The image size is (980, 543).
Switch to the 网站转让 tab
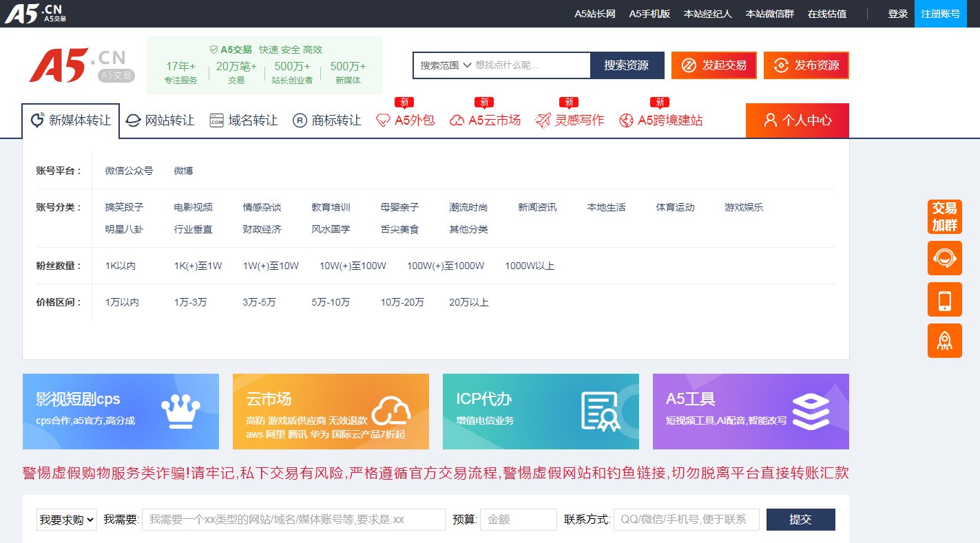click(x=160, y=120)
